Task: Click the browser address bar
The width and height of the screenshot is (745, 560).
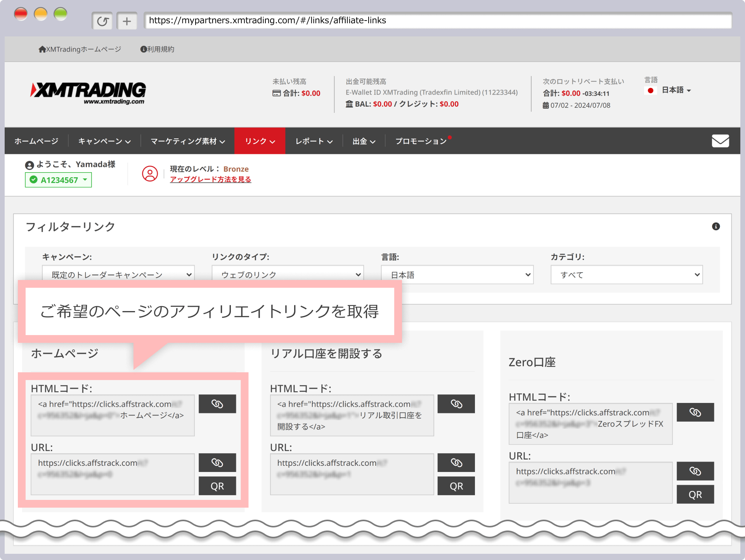Action: [x=438, y=21]
